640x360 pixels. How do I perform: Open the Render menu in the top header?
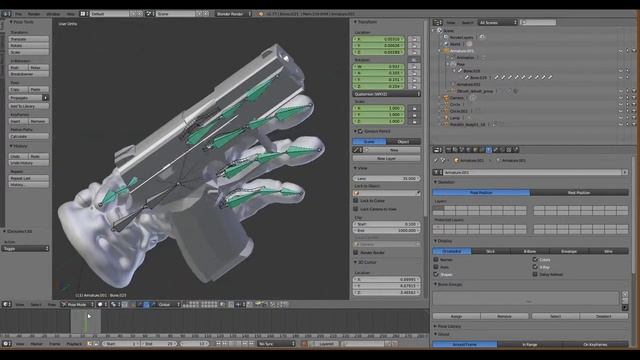34,14
